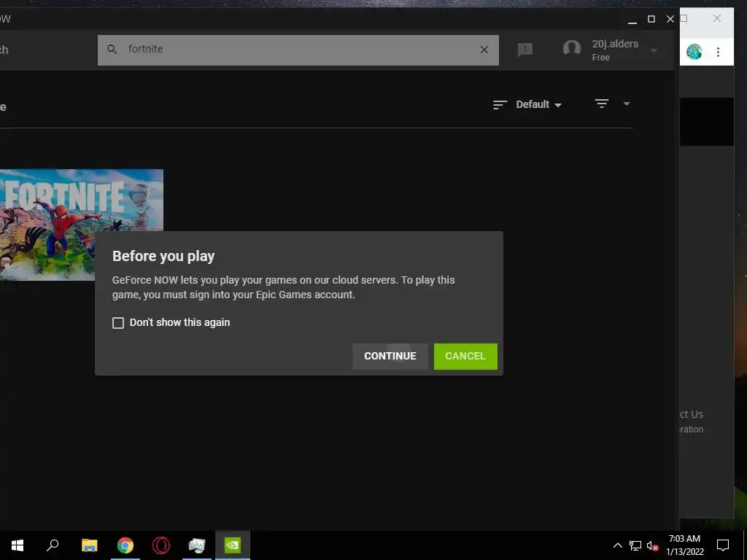Click the filter icon
This screenshot has height=560, width=747.
(602, 104)
